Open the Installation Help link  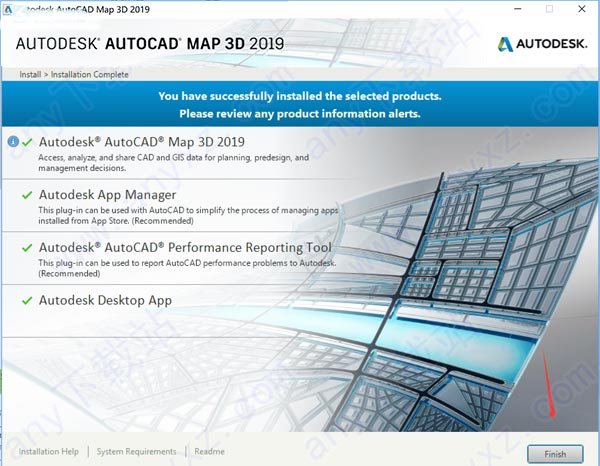coord(49,451)
